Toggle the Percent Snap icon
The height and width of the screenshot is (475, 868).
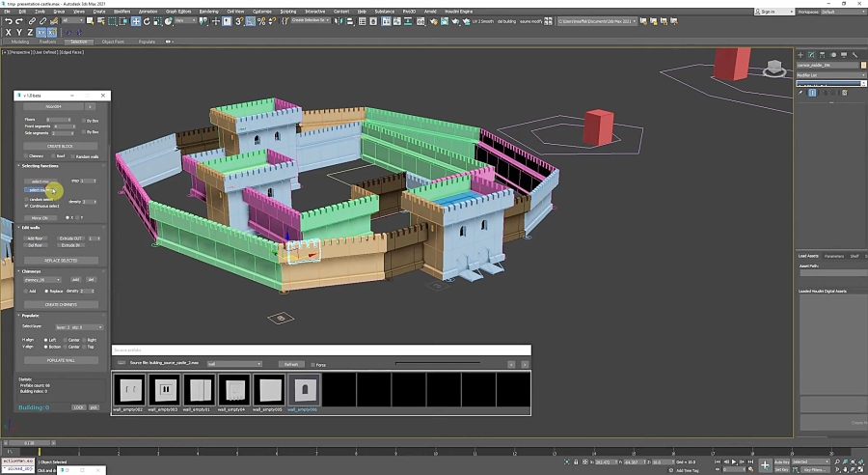[261, 21]
